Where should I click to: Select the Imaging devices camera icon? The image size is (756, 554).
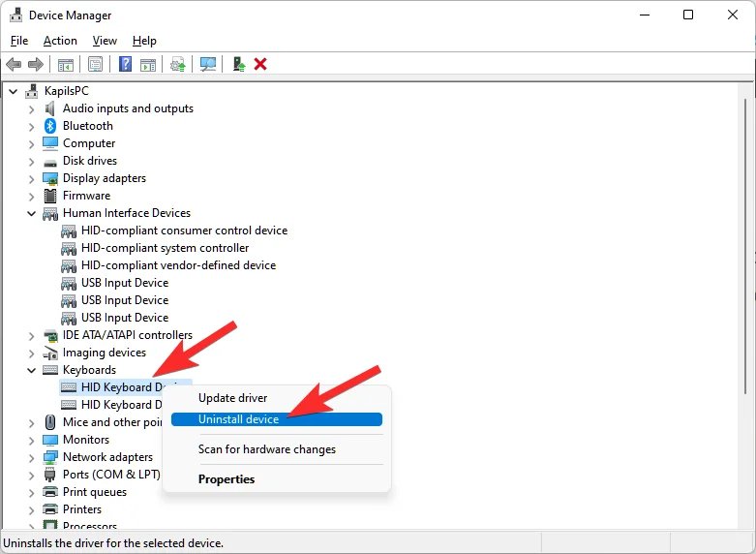50,353
